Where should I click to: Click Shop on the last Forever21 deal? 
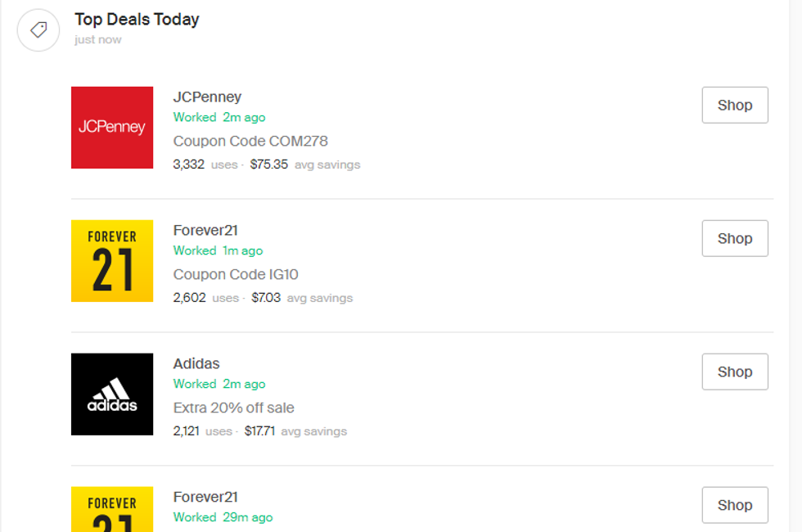click(x=734, y=505)
